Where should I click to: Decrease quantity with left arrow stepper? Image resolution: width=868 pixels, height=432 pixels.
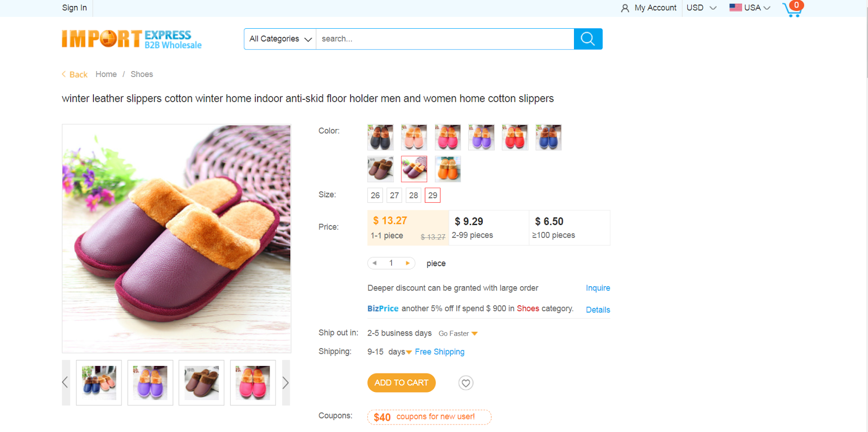pyautogui.click(x=375, y=263)
